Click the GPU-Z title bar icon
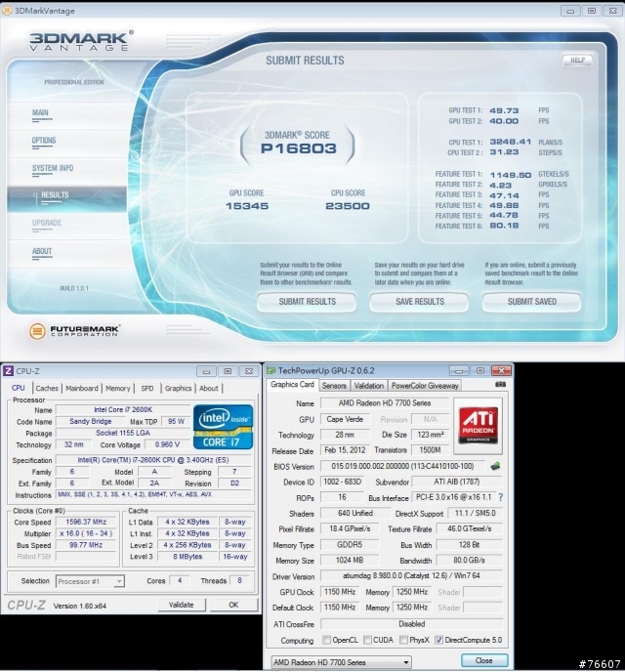Screen dimensions: 625x672 click(x=271, y=371)
